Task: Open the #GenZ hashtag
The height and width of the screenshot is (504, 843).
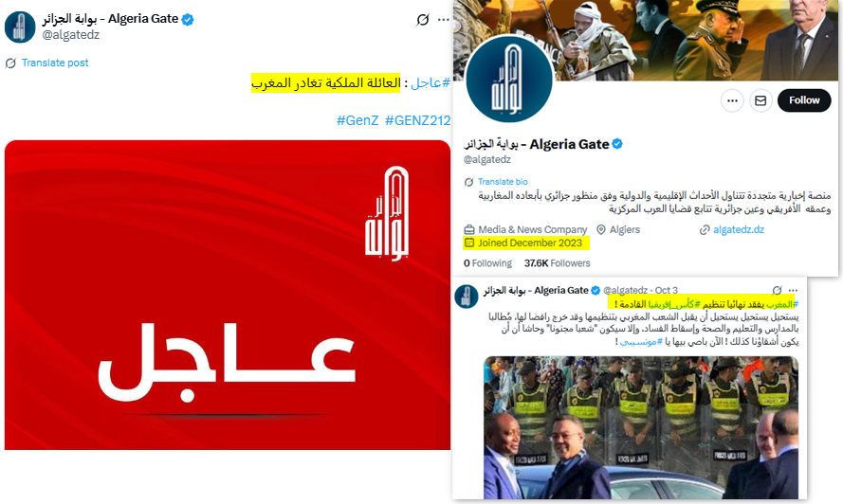Action: tap(357, 120)
